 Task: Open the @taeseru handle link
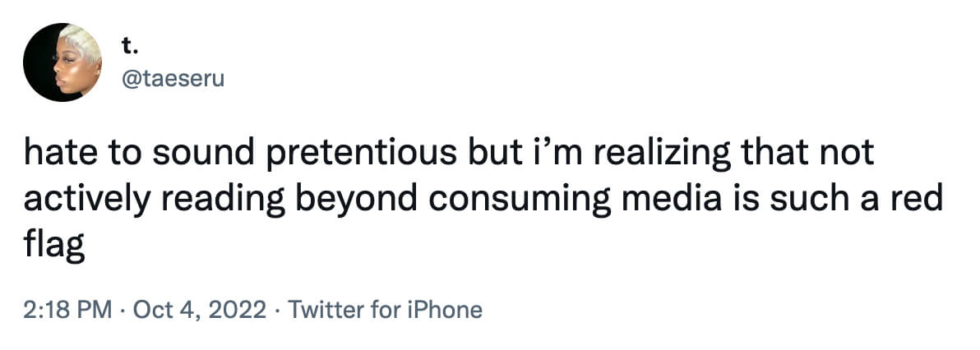coord(172,78)
